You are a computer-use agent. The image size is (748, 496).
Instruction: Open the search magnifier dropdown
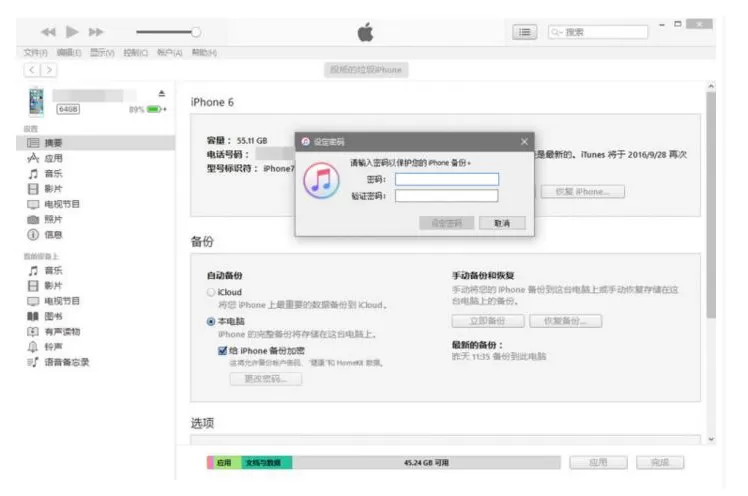click(556, 32)
